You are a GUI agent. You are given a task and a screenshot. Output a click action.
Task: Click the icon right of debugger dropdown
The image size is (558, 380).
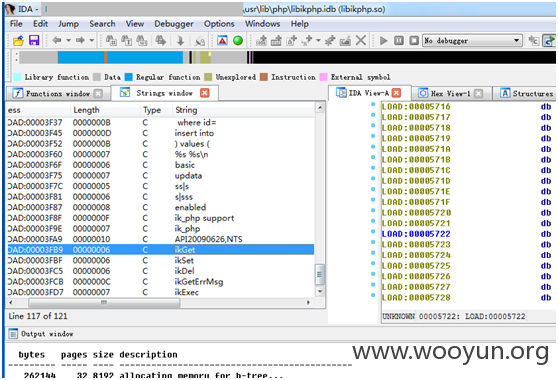pyautogui.click(x=533, y=41)
